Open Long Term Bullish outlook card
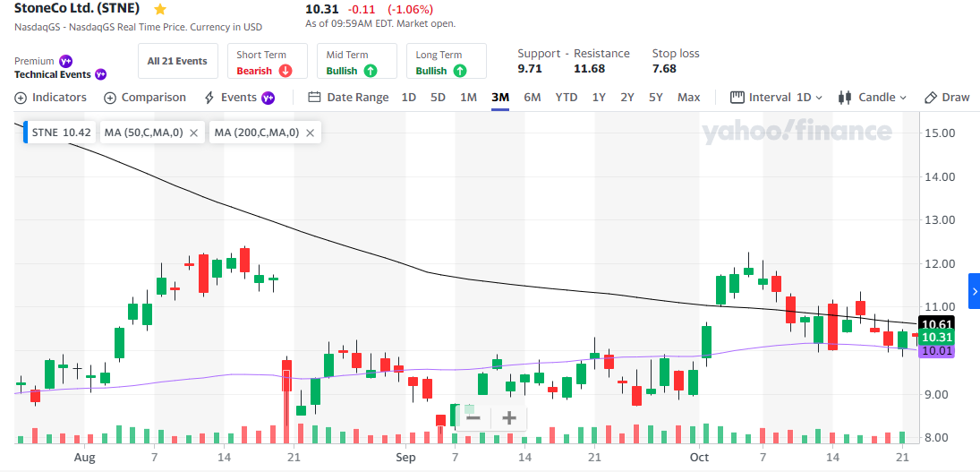Screen dimensions: 980x472 coord(447,61)
